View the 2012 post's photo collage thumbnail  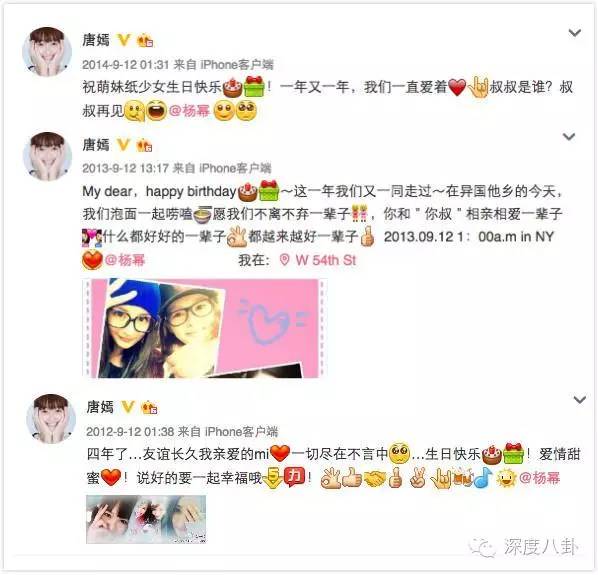pos(146,519)
